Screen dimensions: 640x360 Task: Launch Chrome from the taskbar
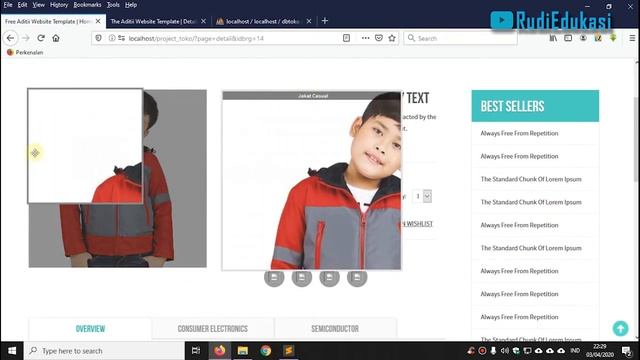click(x=266, y=351)
